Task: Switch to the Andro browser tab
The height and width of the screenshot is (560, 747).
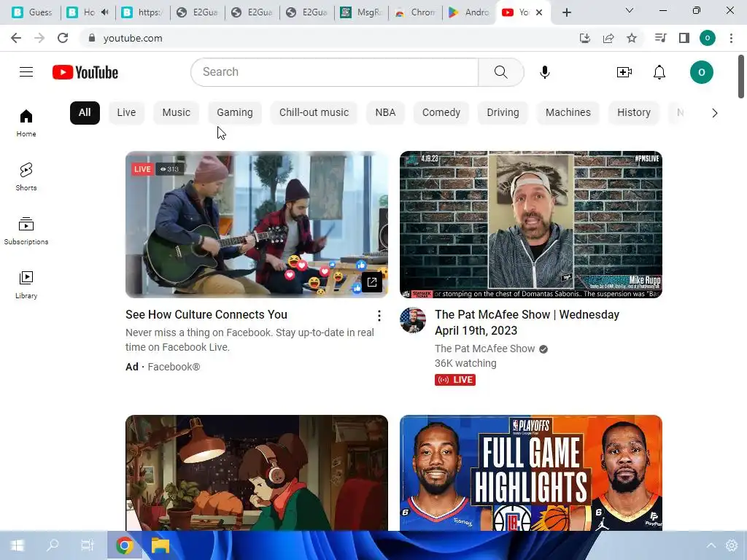Action: [468, 12]
